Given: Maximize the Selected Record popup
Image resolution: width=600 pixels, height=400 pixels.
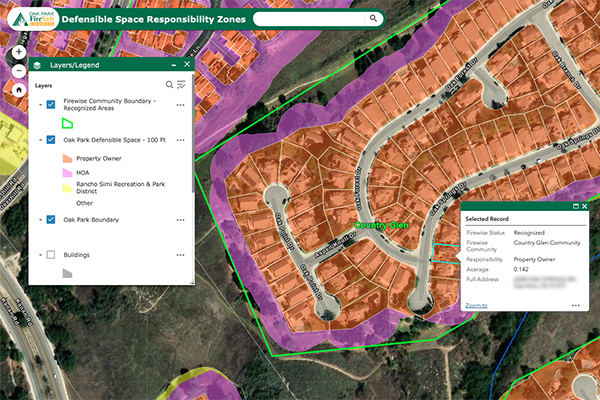Looking at the screenshot, I should [574, 206].
